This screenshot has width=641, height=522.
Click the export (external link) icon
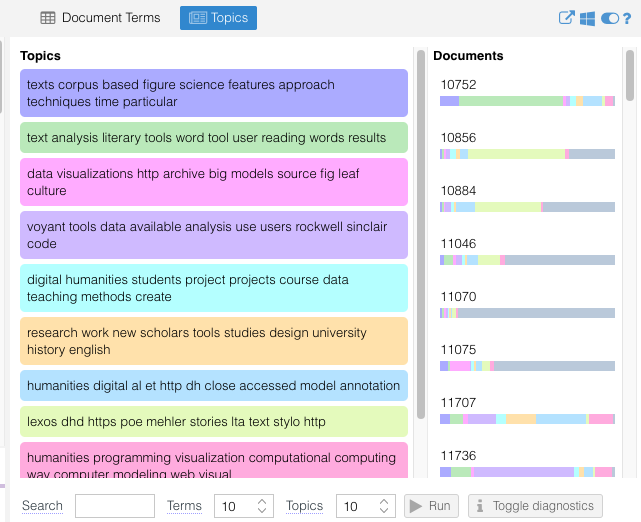(567, 18)
